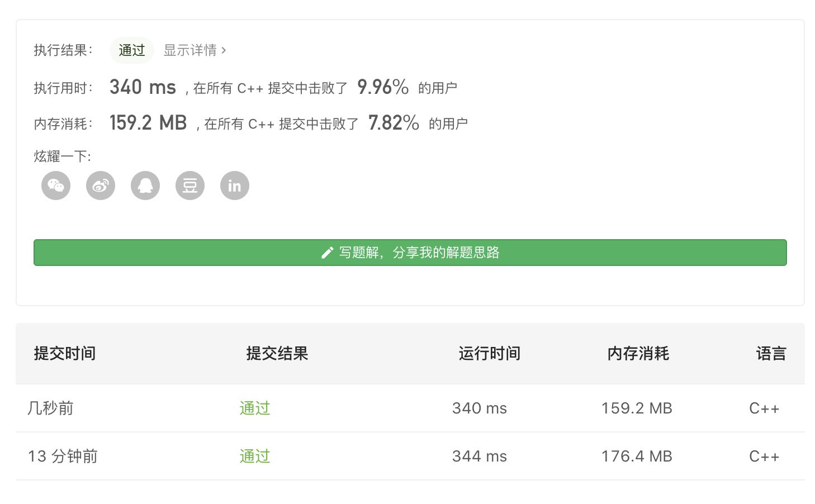Click the pencil icon on green button
The height and width of the screenshot is (504, 815).
pyautogui.click(x=328, y=253)
